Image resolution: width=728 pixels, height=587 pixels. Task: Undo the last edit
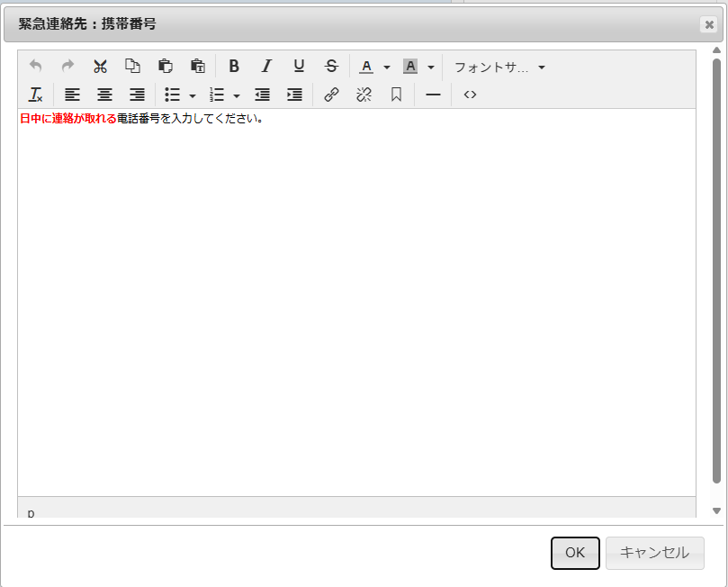[36, 66]
